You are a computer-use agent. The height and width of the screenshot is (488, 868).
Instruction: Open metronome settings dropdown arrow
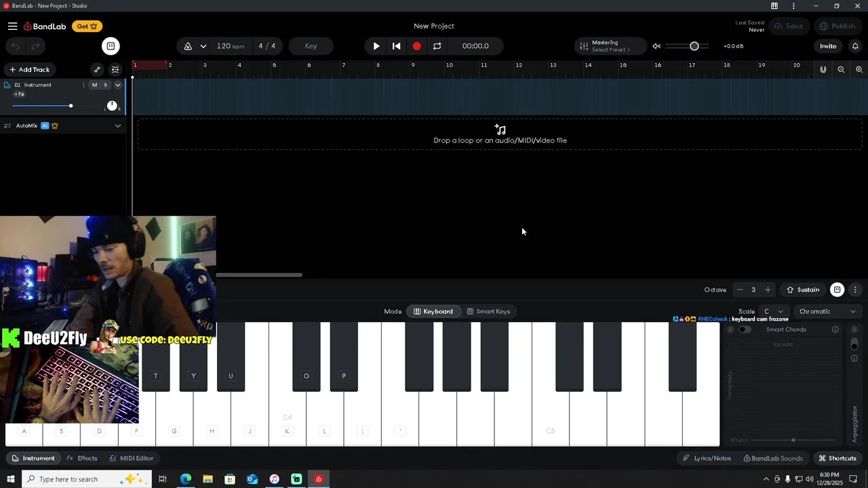(203, 46)
